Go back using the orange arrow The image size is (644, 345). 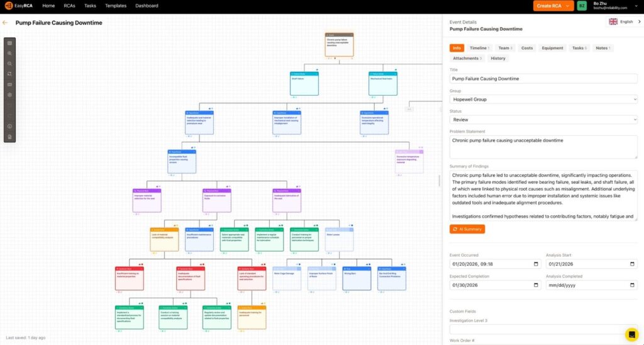coord(5,23)
